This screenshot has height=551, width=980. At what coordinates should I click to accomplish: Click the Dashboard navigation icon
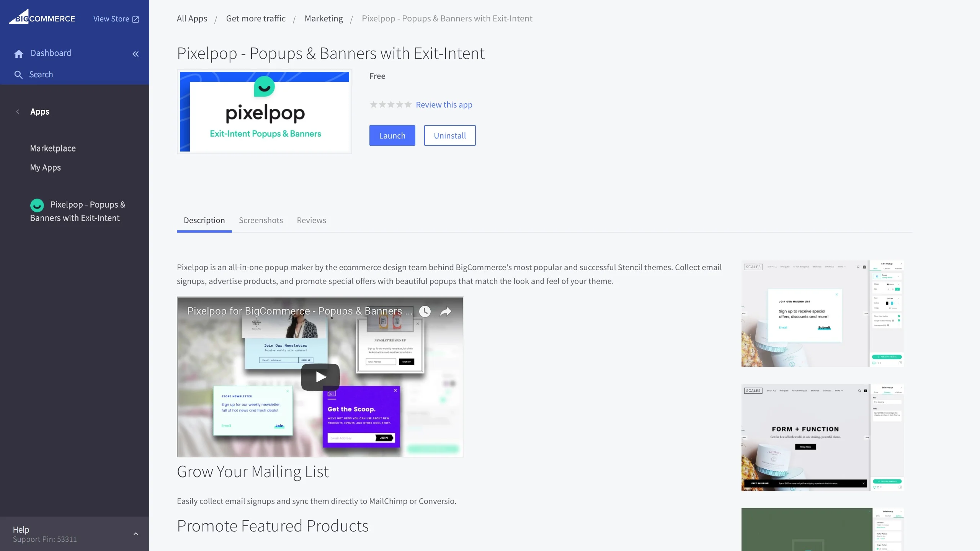point(19,53)
